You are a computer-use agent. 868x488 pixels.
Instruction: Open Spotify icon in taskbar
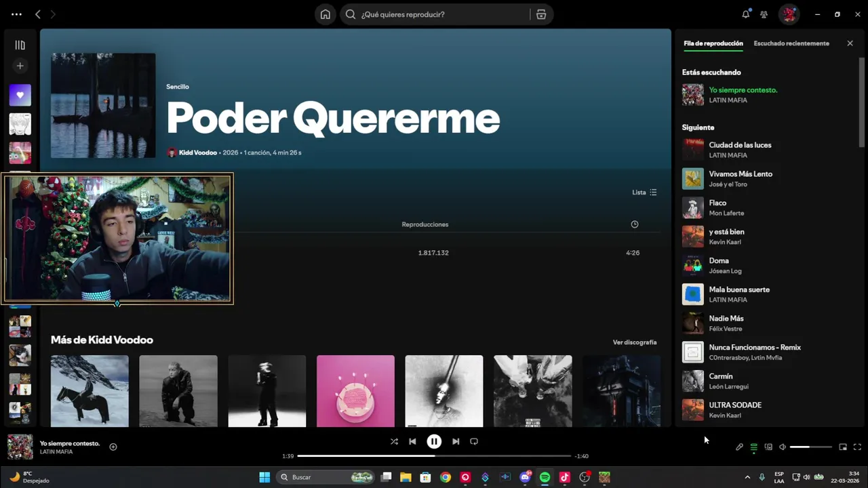(x=545, y=477)
